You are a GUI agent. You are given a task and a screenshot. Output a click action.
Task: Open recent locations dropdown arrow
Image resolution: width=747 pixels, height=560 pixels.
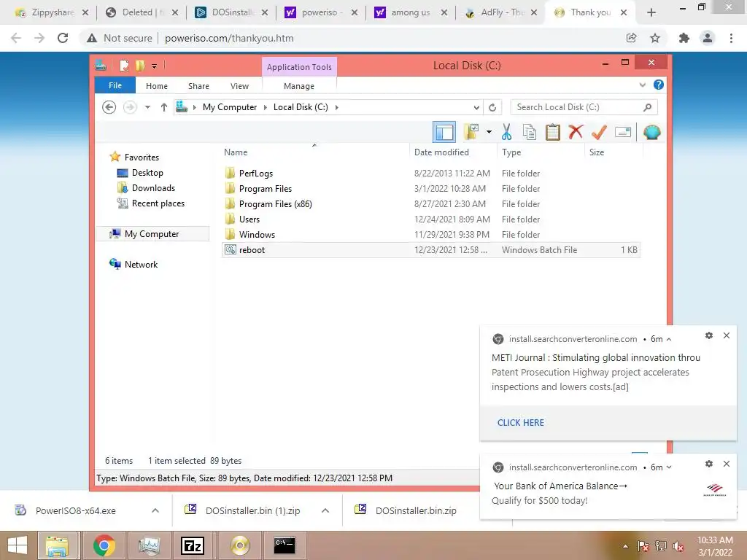coord(147,107)
